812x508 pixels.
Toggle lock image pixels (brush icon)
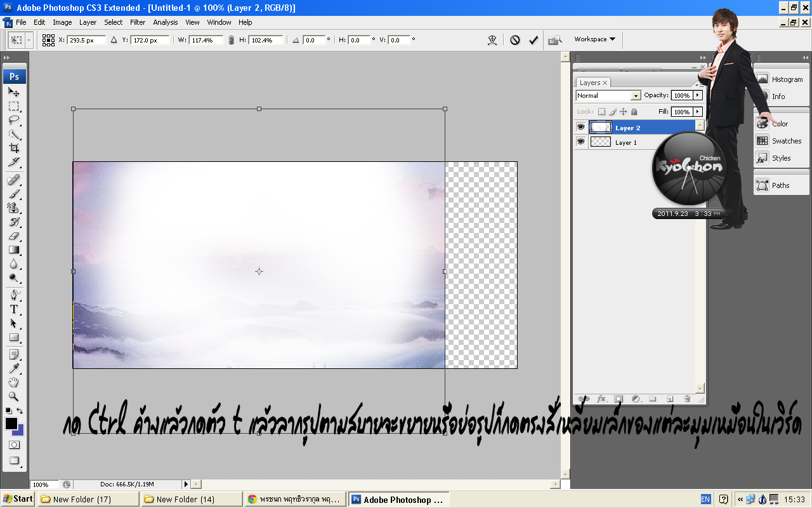[613, 112]
